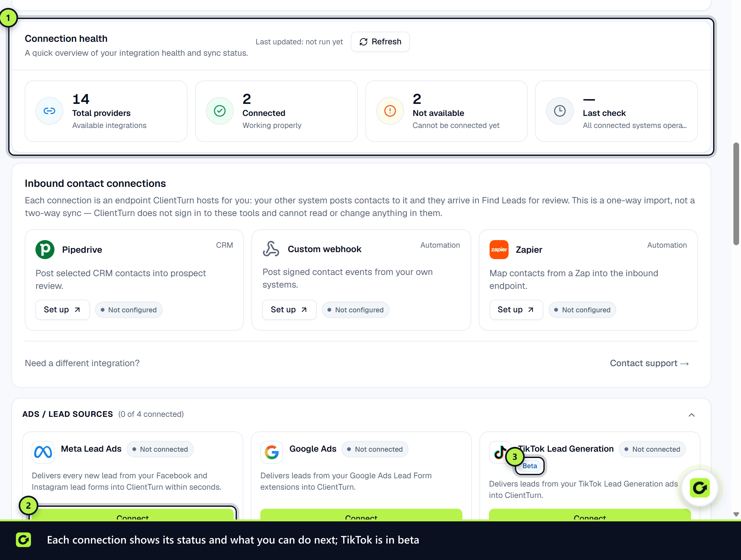The width and height of the screenshot is (741, 560).
Task: Click the Last check card
Action: click(616, 111)
